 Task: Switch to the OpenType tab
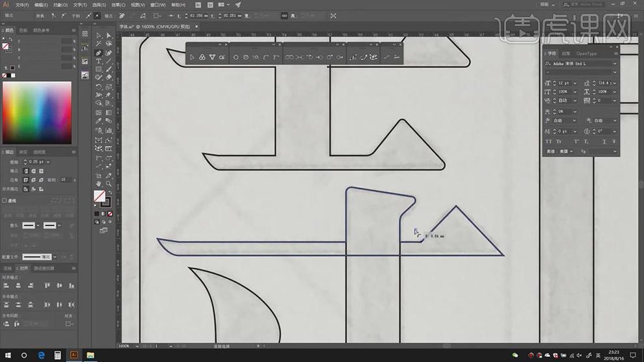[586, 54]
